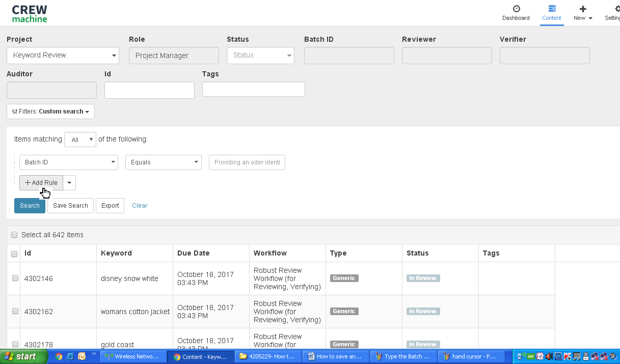Open the Project dropdown Keyword Review
Screen dimensions: 620x364
point(63,55)
